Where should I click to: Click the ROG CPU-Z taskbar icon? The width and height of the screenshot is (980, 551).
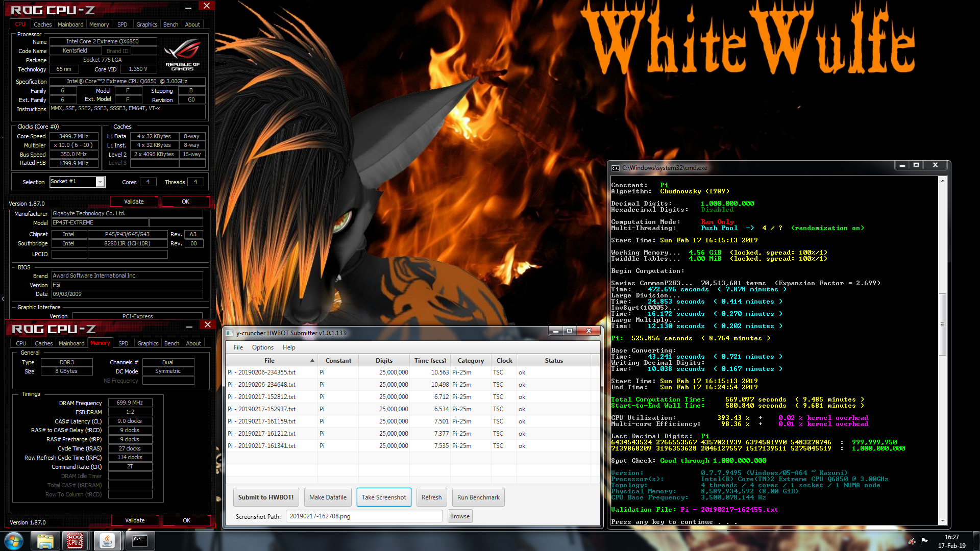click(x=76, y=541)
